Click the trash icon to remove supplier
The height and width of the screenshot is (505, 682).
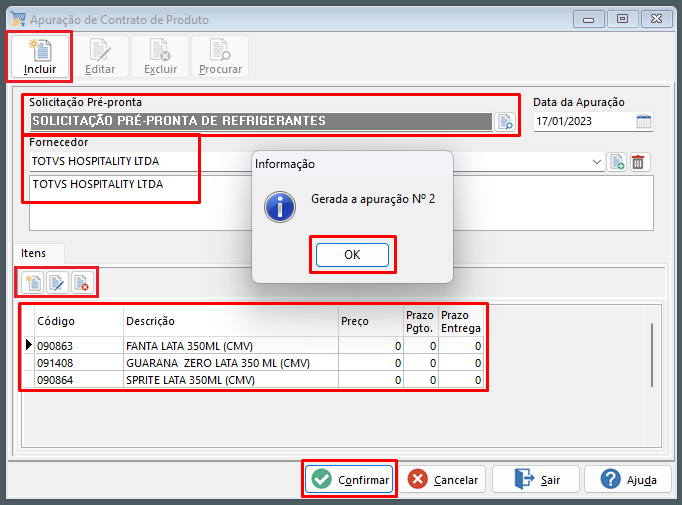pos(638,162)
